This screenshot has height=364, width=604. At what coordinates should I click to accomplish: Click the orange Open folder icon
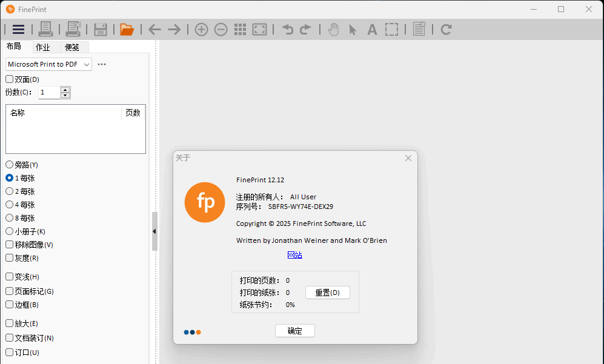point(127,29)
